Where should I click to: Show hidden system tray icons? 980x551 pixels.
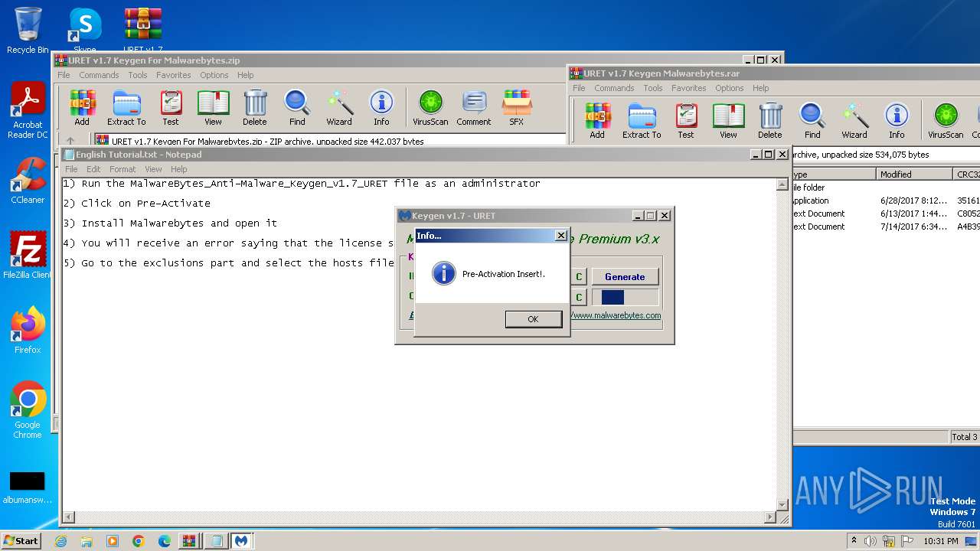[854, 541]
